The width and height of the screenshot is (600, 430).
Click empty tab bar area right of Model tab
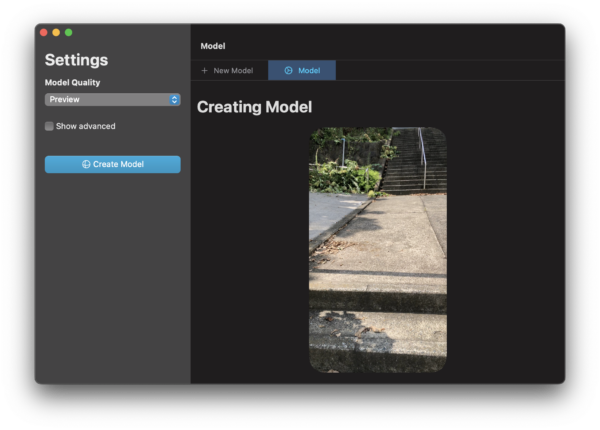[450, 71]
